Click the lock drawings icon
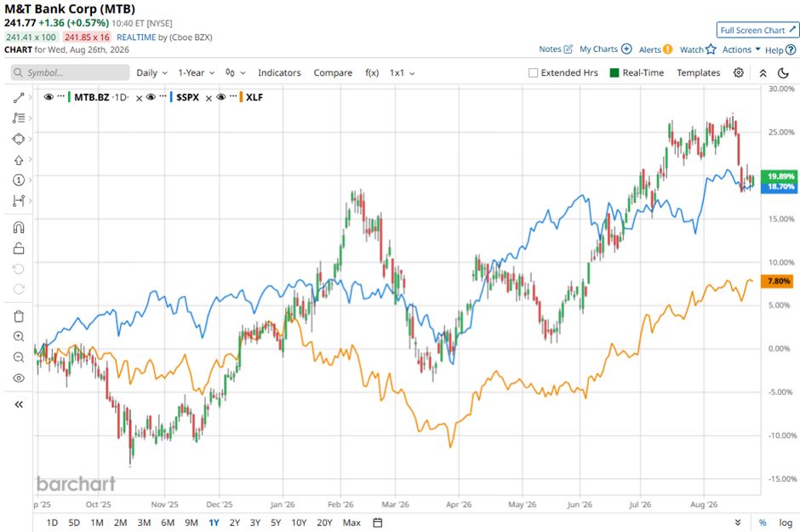Image resolution: width=800 pixels, height=532 pixels. tap(19, 249)
